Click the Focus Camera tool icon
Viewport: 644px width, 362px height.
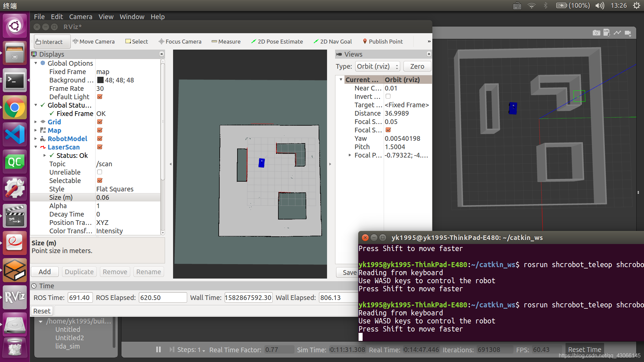pos(161,41)
